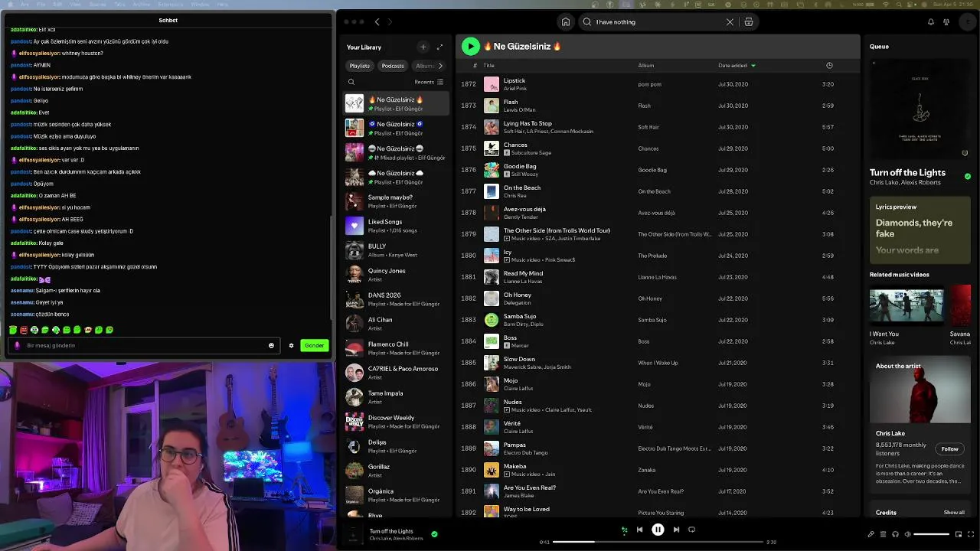Go to Spotify Home via house icon

tap(565, 22)
